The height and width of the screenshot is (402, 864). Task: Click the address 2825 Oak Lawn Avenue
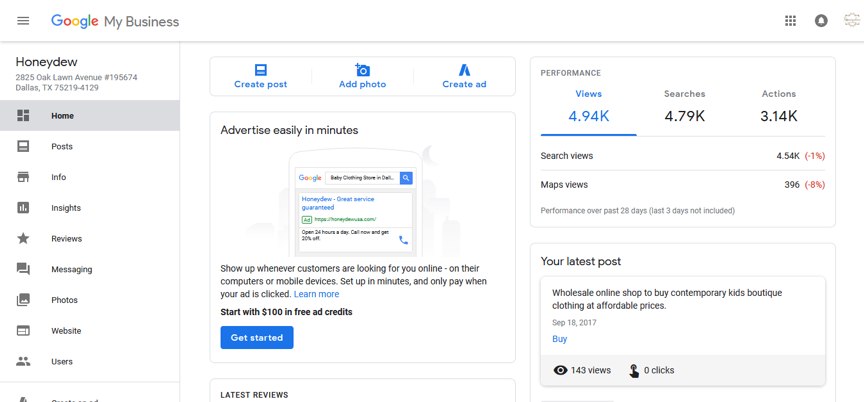pyautogui.click(x=76, y=77)
